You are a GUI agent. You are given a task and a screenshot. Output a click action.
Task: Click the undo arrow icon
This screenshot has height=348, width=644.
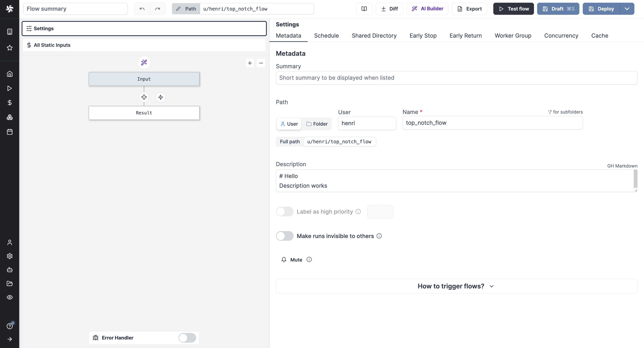pyautogui.click(x=142, y=9)
